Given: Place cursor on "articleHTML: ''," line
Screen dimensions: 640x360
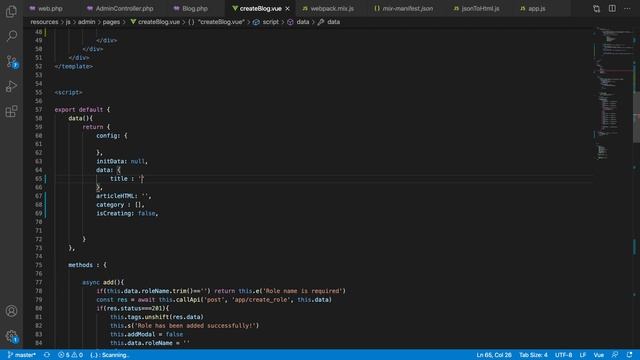Looking at the screenshot, I should [x=124, y=196].
